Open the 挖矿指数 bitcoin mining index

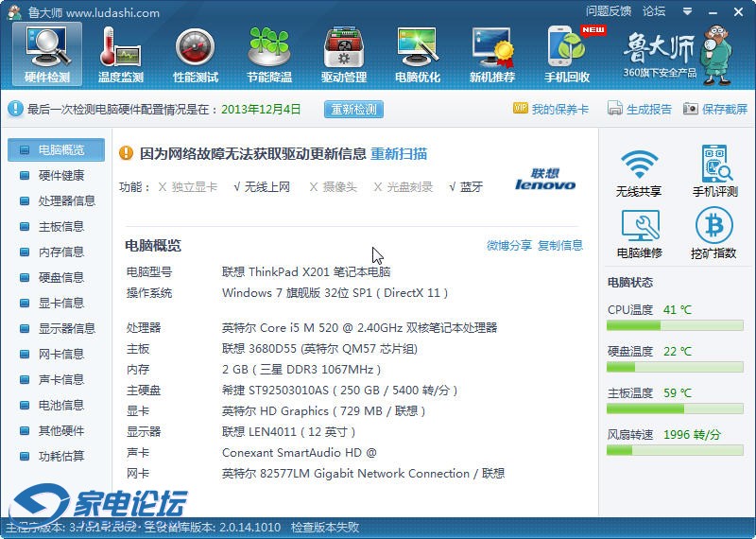pos(713,234)
